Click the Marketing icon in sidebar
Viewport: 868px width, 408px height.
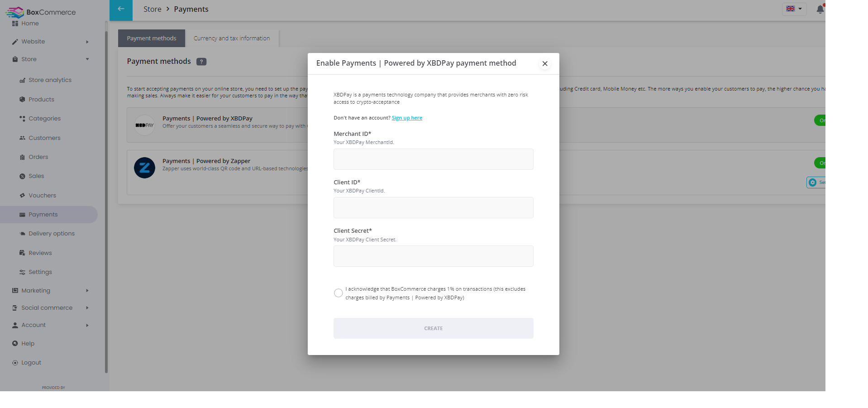[15, 291]
